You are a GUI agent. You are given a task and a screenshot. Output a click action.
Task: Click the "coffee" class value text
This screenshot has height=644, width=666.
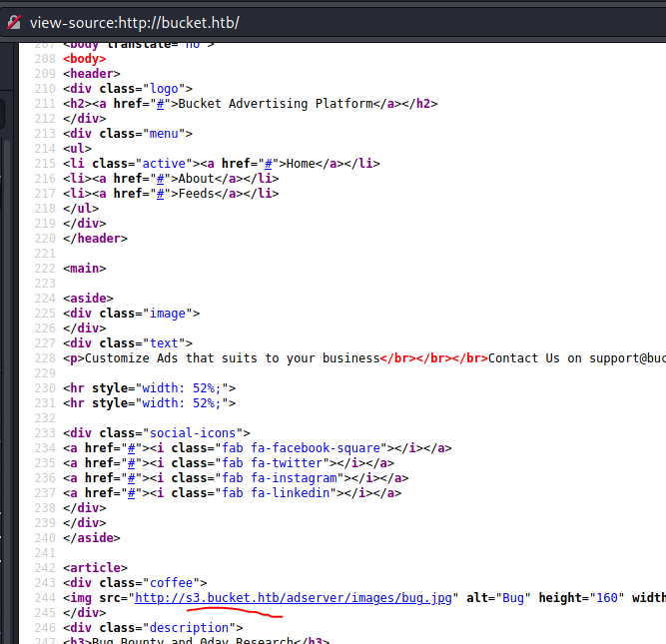(x=171, y=583)
